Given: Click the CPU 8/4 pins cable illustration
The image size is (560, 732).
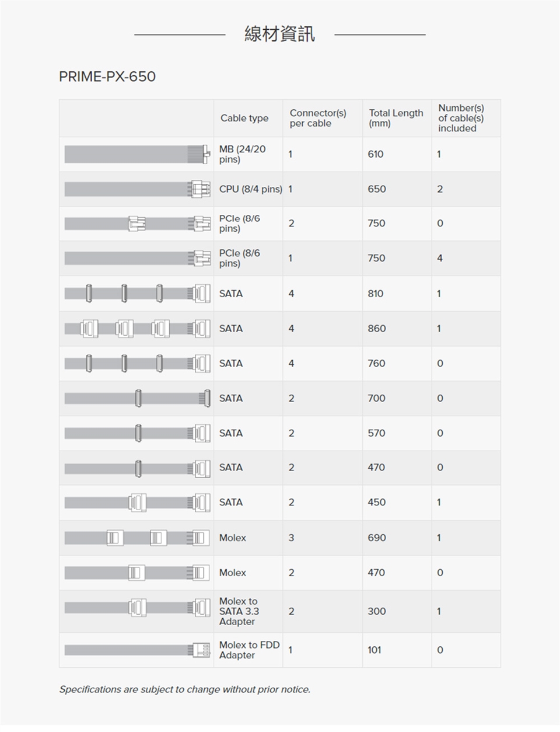Looking at the screenshot, I should click(136, 189).
